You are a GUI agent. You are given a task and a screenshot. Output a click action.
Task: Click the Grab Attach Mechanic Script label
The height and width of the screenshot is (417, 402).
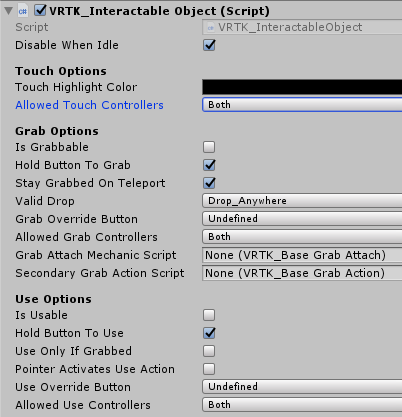[x=96, y=255]
